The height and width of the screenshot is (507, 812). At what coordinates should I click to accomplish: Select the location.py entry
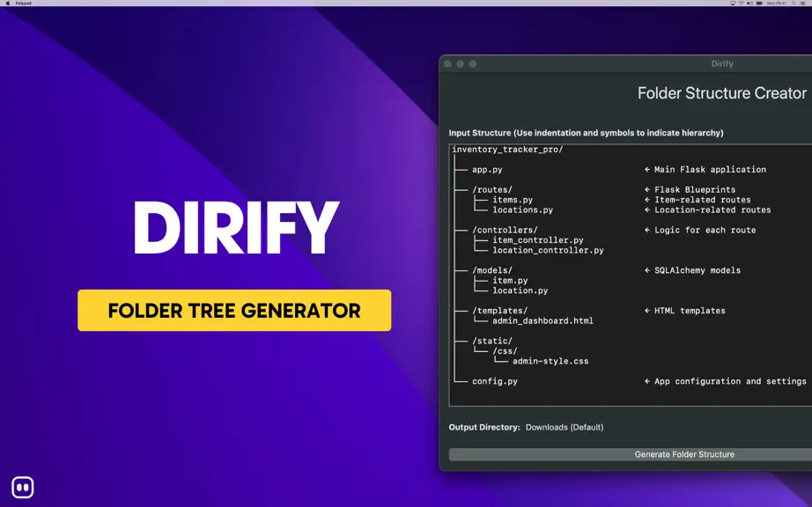[520, 290]
